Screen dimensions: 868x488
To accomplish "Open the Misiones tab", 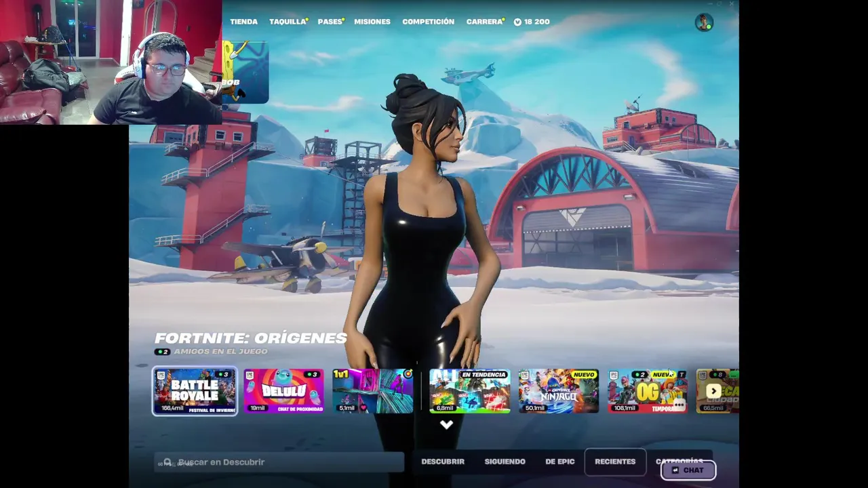I will click(372, 22).
